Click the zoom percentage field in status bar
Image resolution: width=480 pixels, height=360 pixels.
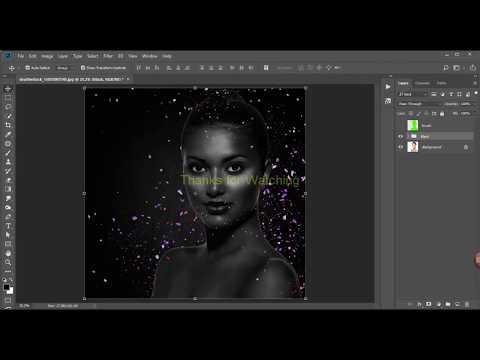pos(25,305)
